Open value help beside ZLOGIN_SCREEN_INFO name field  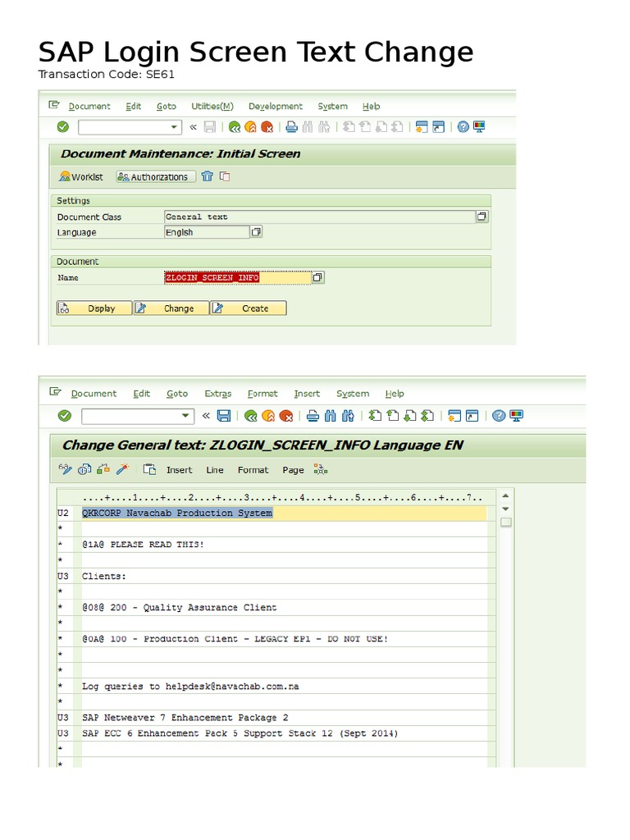[317, 277]
